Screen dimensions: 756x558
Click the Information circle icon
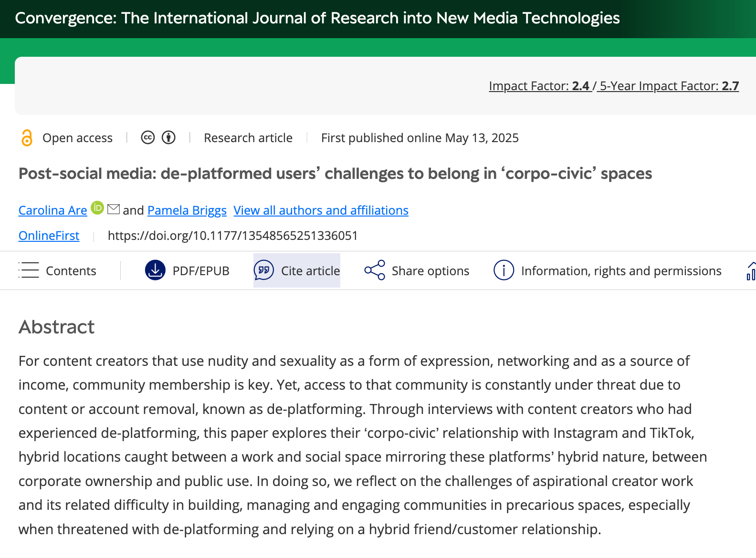coord(504,270)
